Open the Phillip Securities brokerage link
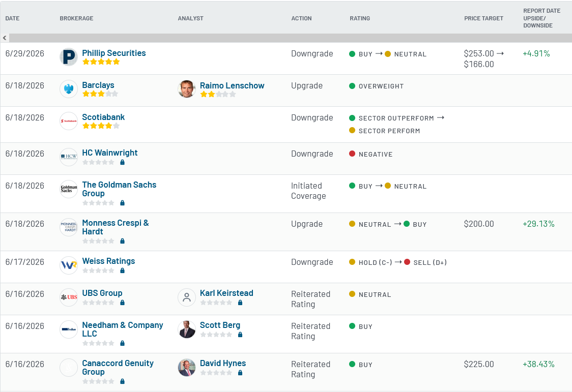The height and width of the screenshot is (392, 572). (114, 53)
